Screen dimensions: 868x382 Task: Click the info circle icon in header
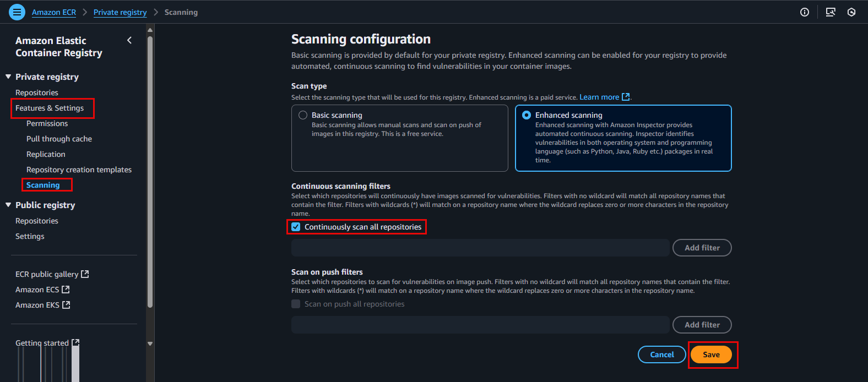coord(805,12)
